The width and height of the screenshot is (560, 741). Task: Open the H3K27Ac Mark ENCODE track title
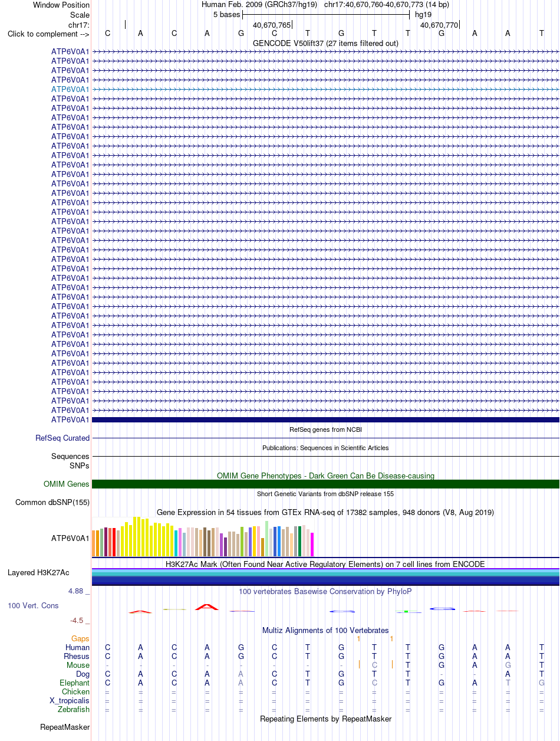pos(325,565)
